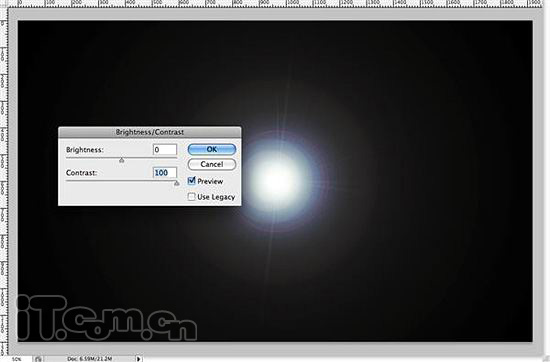Click the Contrast slider handle
Screen dimensions: 550x362
pos(176,183)
